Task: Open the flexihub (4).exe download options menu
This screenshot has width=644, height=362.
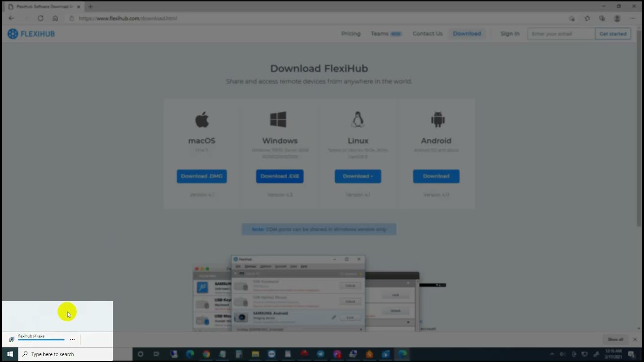Action: pos(72,339)
